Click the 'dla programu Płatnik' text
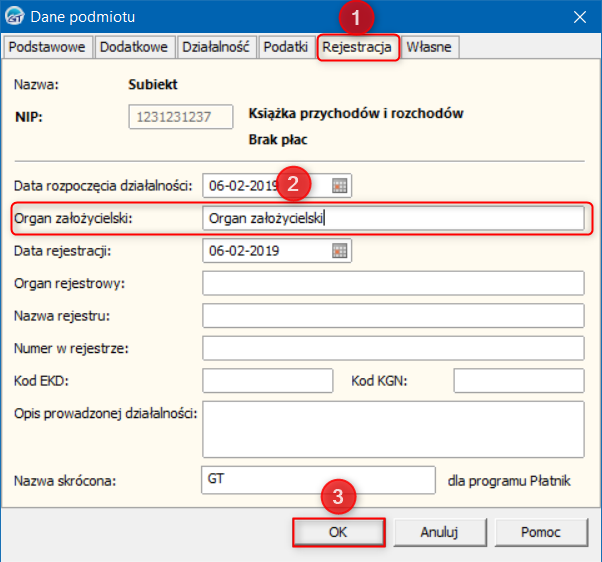 click(x=509, y=481)
